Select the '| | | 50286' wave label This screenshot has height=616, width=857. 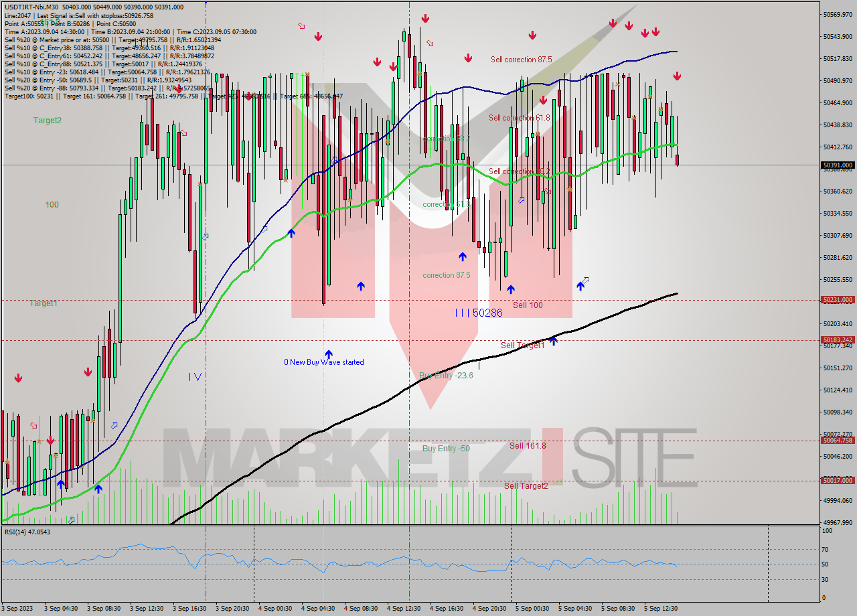(479, 313)
